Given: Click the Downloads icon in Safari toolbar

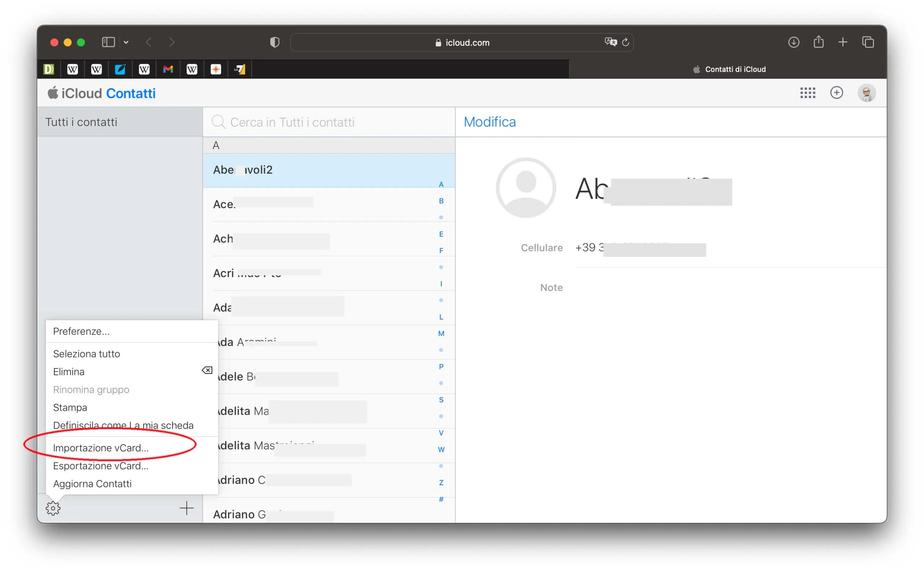Looking at the screenshot, I should pyautogui.click(x=794, y=42).
